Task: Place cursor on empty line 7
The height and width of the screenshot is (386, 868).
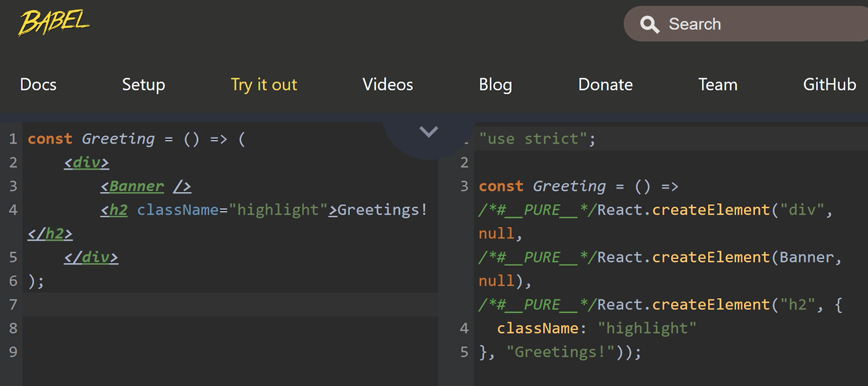Action: [x=230, y=305]
